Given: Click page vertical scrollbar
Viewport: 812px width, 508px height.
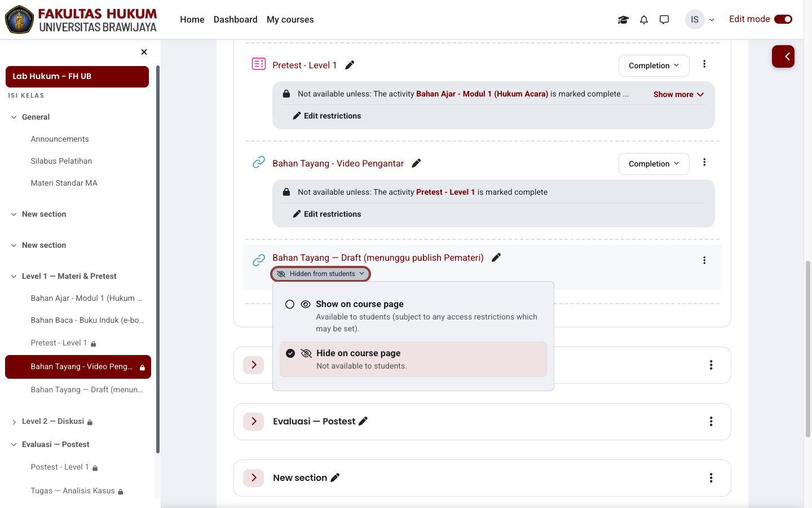Looking at the screenshot, I should coord(808,349).
